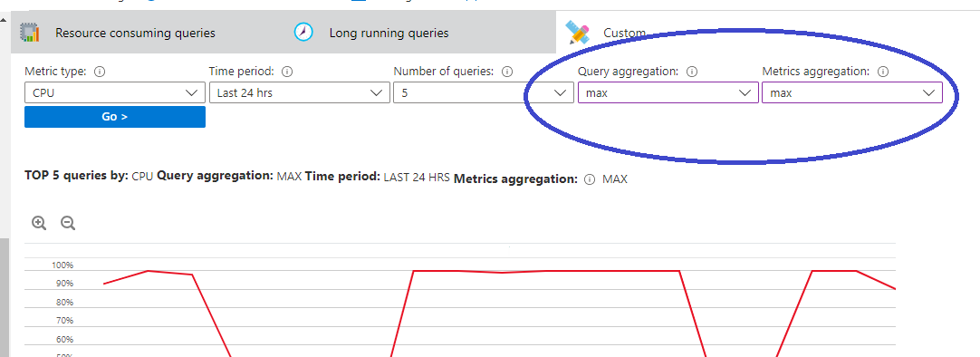Click the 60% axis label on the chart

tap(64, 340)
